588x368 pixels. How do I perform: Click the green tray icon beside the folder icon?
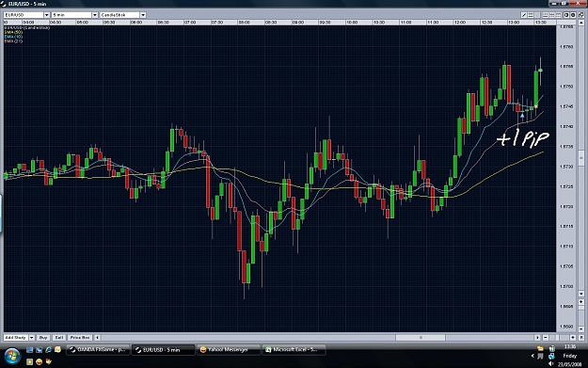(x=552, y=348)
